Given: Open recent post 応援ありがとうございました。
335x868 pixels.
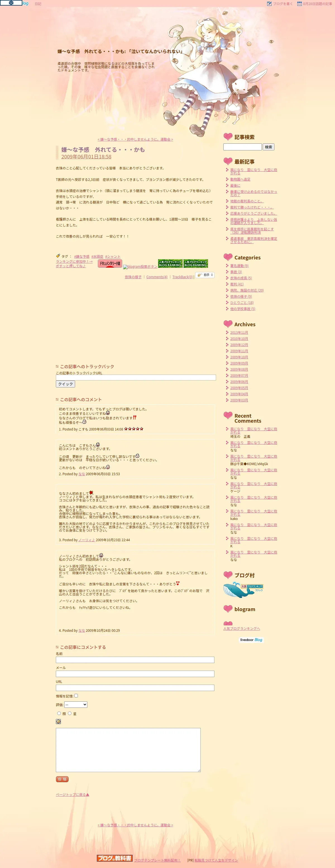Looking at the screenshot, I should tap(253, 213).
